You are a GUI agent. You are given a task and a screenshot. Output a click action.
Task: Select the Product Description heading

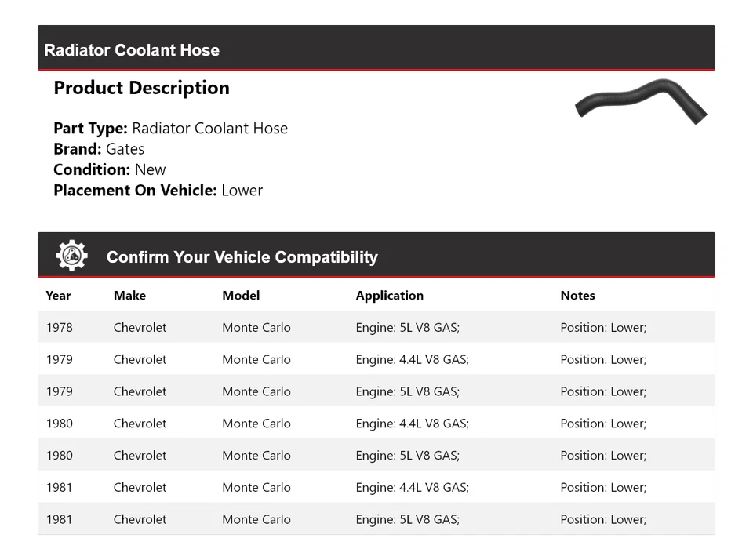[141, 88]
